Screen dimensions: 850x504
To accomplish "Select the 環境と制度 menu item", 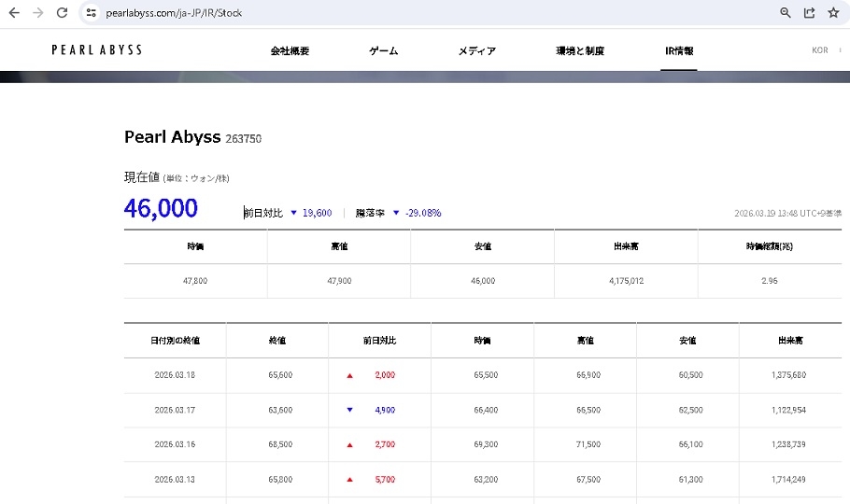I will (580, 51).
